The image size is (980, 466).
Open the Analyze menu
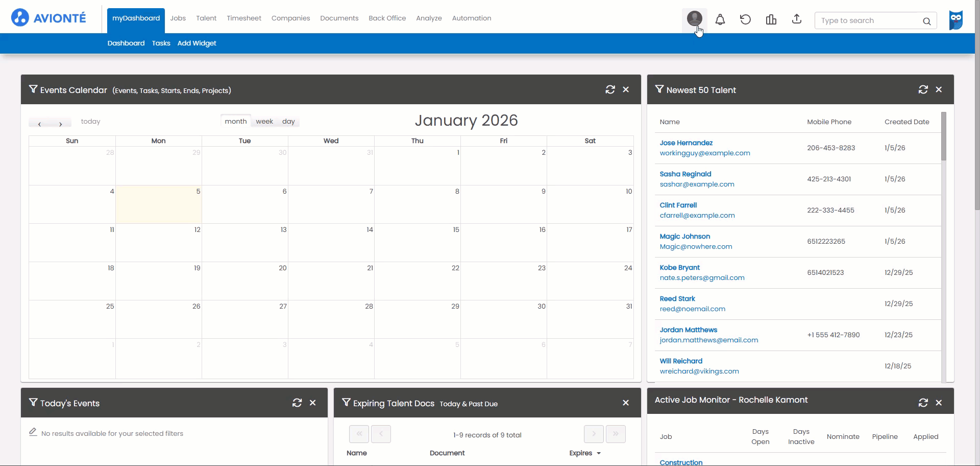click(x=429, y=18)
